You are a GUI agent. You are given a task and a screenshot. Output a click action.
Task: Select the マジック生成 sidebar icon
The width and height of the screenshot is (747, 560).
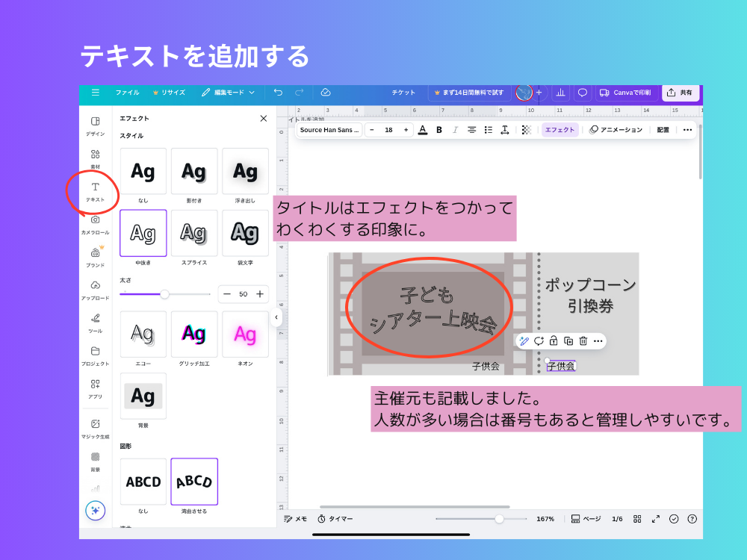coord(95,423)
